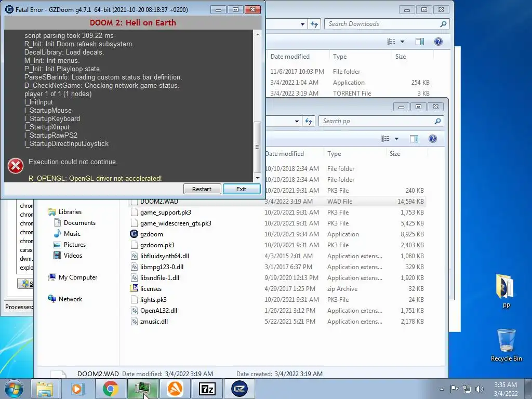
Task: Click the red error icon in GZDoom dialog
Action: [x=16, y=166]
